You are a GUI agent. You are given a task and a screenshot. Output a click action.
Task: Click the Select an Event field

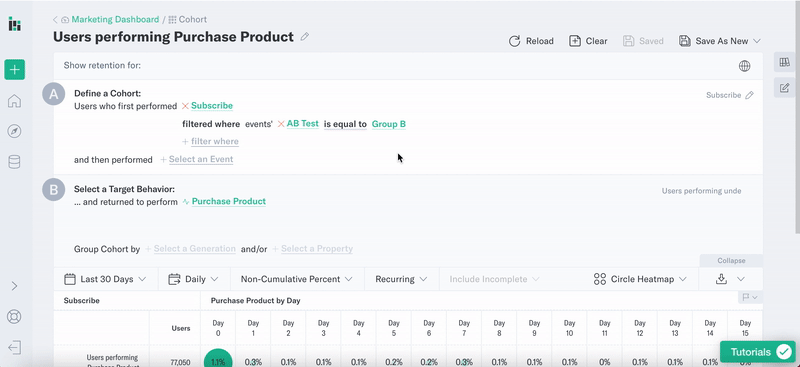click(x=197, y=159)
